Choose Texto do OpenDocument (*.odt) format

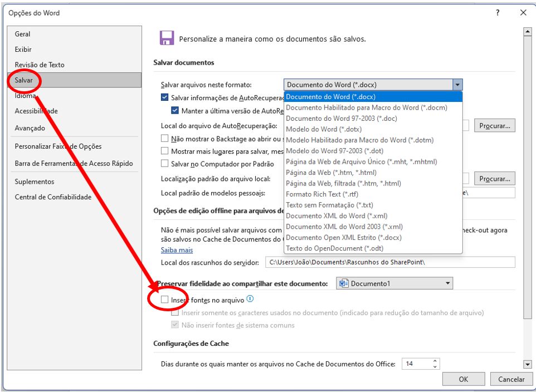click(x=334, y=248)
